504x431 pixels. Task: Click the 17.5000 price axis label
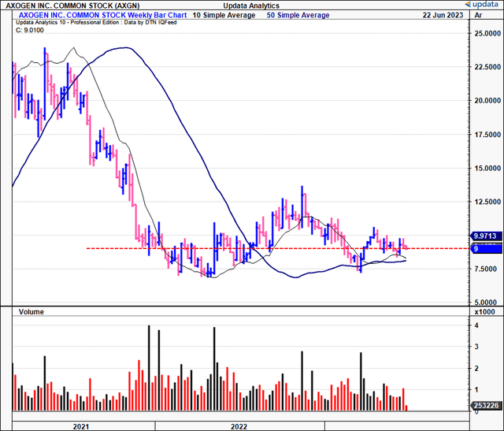click(x=487, y=135)
